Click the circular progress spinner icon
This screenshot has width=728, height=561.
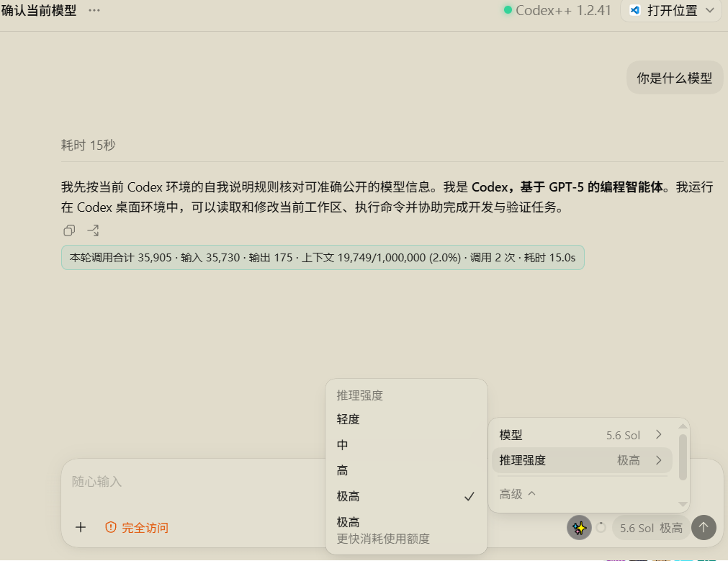601,528
